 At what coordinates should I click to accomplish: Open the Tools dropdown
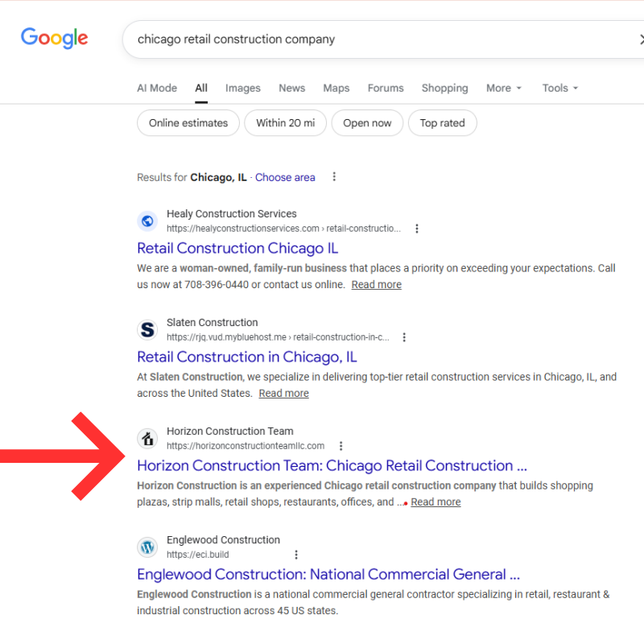click(x=559, y=89)
